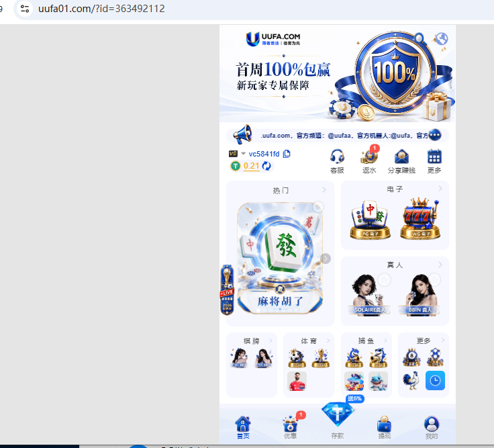Switch to the 优惠 promotions tab
Image resolution: width=494 pixels, height=448 pixels.
click(x=290, y=427)
